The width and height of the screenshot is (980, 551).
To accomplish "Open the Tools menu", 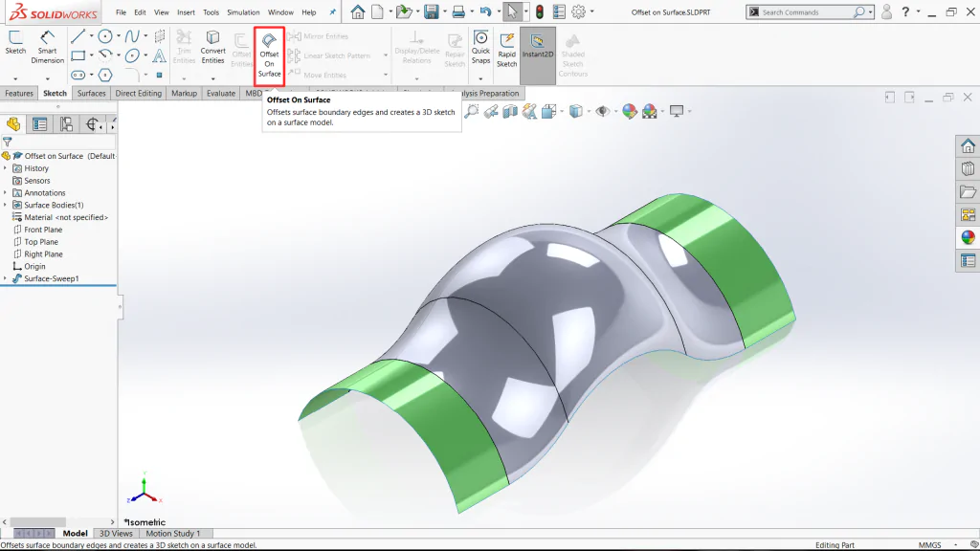I will [212, 11].
